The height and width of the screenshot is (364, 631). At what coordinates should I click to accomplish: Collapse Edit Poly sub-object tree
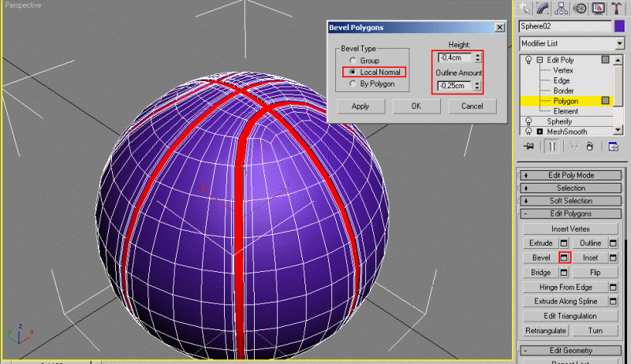coord(540,60)
